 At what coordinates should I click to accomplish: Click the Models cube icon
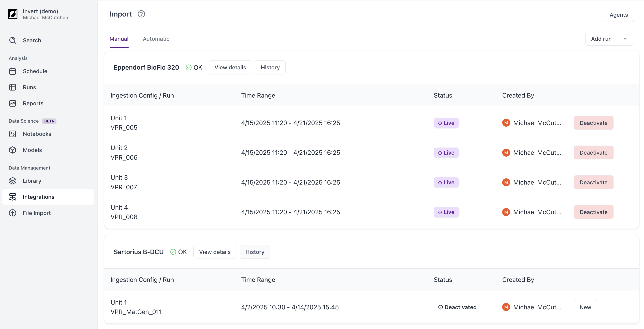[13, 150]
